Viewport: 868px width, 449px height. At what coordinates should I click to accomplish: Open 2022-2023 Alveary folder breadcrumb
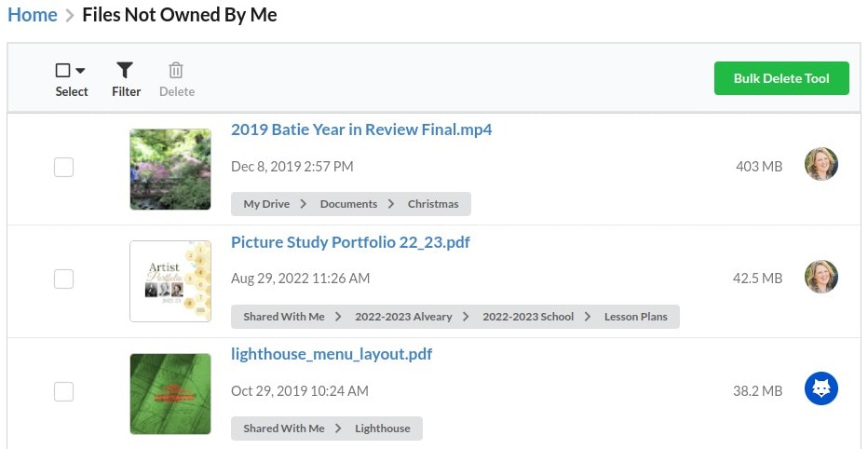pyautogui.click(x=403, y=317)
